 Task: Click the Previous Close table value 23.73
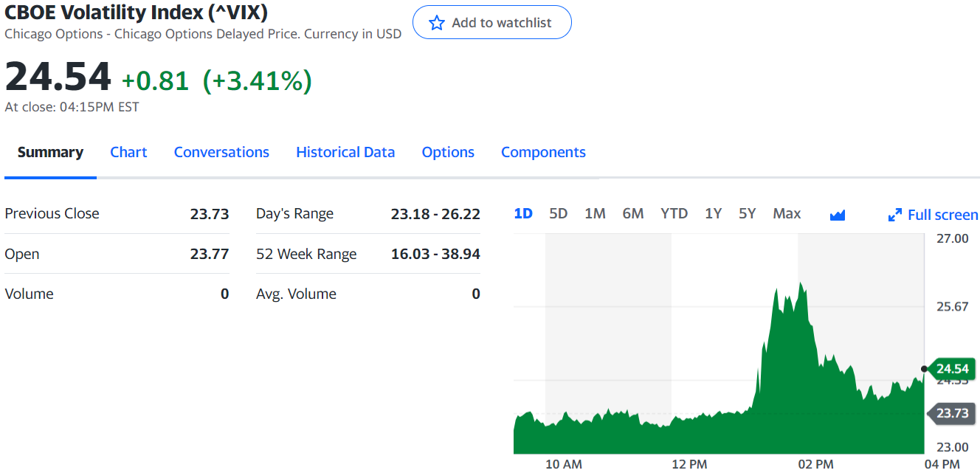pos(210,214)
